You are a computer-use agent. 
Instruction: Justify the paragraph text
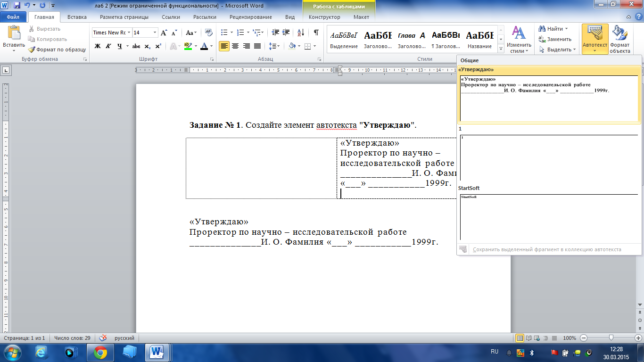[x=257, y=46]
